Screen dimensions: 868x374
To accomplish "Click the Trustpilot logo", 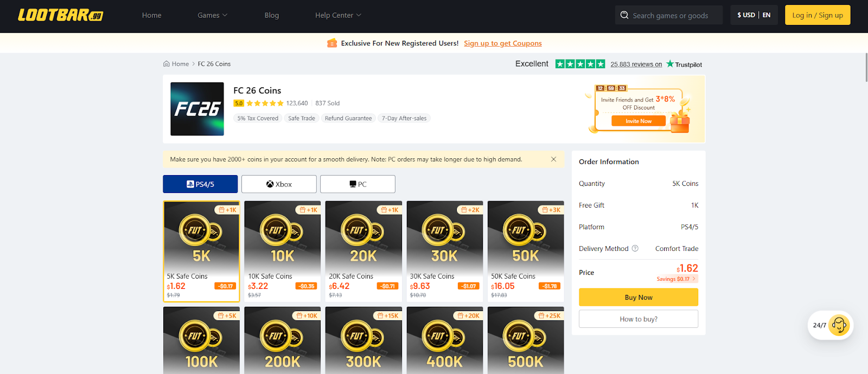I will 684,64.
